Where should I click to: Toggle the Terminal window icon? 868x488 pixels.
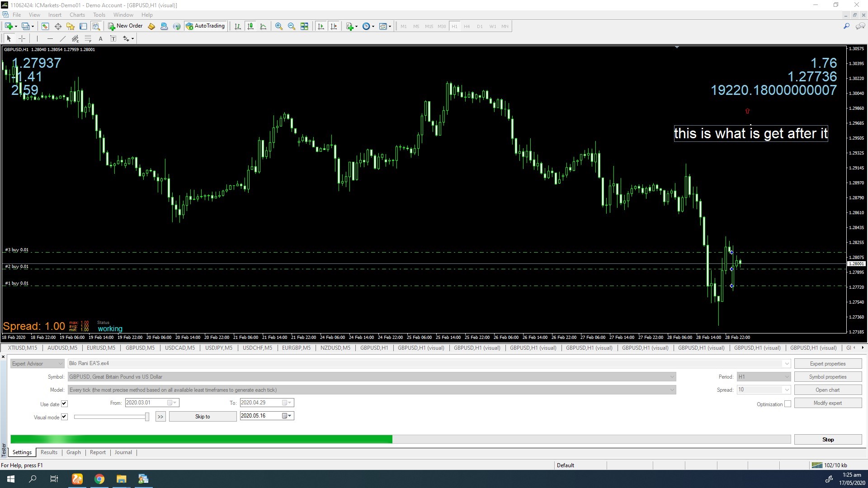pos(83,26)
